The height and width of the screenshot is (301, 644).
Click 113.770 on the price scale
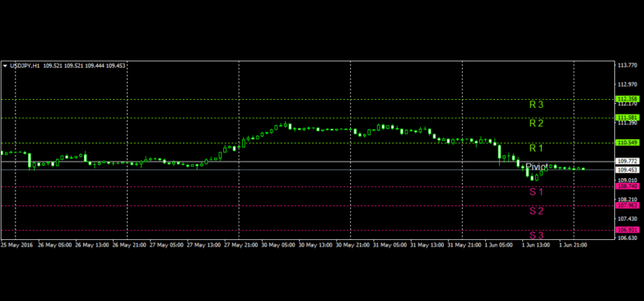(628, 65)
